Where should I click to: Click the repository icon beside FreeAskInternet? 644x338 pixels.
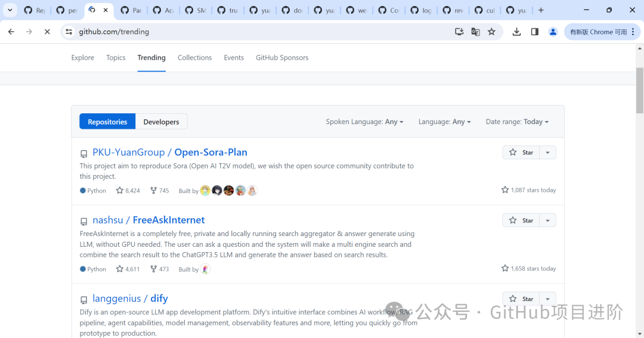click(84, 221)
